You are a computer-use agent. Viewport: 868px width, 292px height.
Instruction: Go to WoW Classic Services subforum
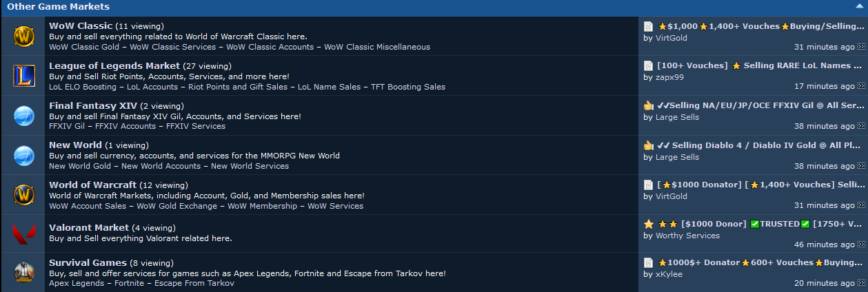(174, 47)
